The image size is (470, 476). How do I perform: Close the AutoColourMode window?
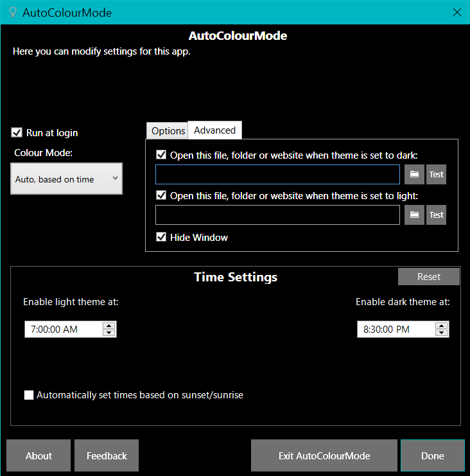click(457, 12)
